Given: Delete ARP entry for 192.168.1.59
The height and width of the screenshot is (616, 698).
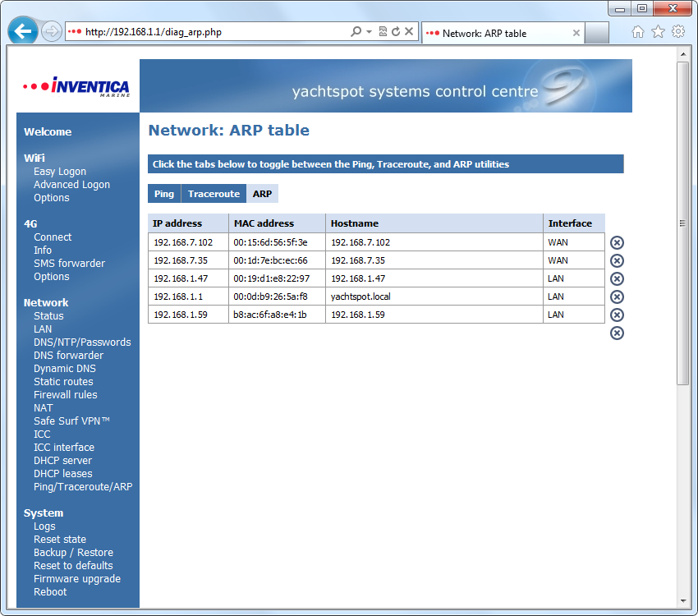Looking at the screenshot, I should pos(617,315).
